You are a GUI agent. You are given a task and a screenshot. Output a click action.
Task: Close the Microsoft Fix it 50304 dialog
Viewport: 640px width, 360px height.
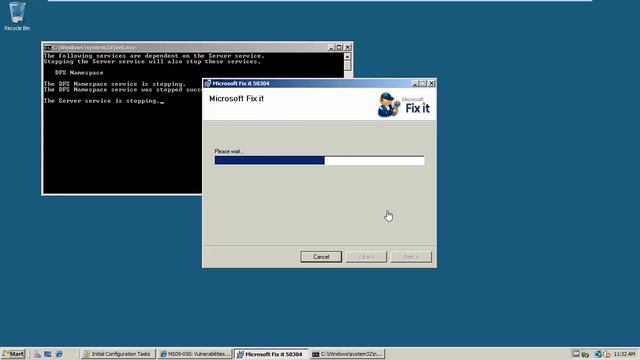[x=431, y=83]
